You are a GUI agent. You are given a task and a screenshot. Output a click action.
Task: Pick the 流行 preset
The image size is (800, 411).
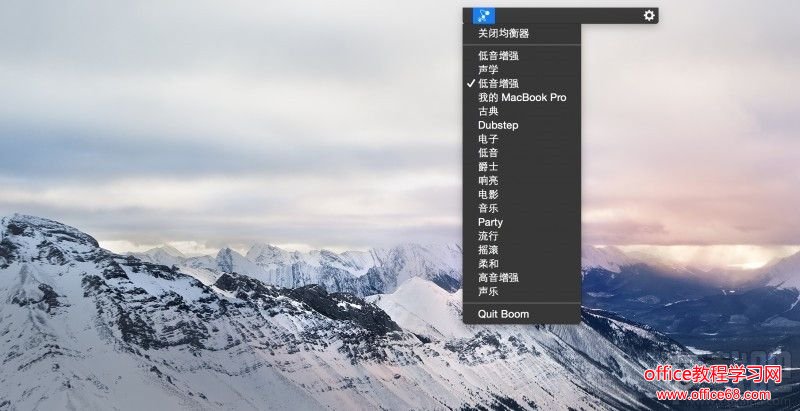coord(521,236)
